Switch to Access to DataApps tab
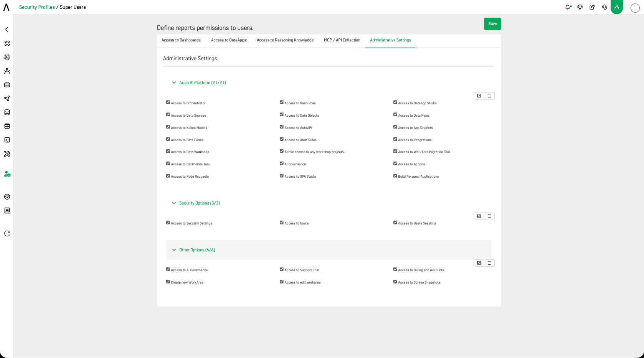This screenshot has height=358, width=644. (x=229, y=40)
